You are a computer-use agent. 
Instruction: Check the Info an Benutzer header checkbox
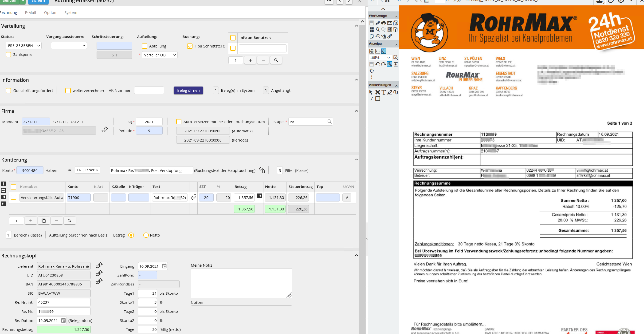[x=233, y=38]
